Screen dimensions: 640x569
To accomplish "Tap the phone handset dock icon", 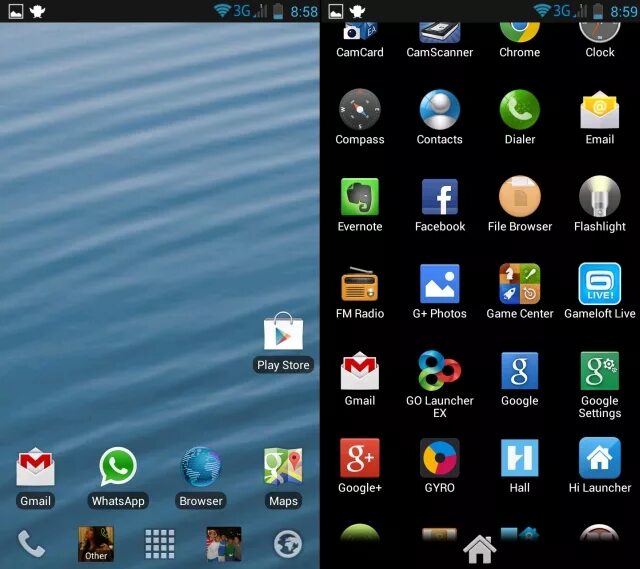I will tap(31, 544).
